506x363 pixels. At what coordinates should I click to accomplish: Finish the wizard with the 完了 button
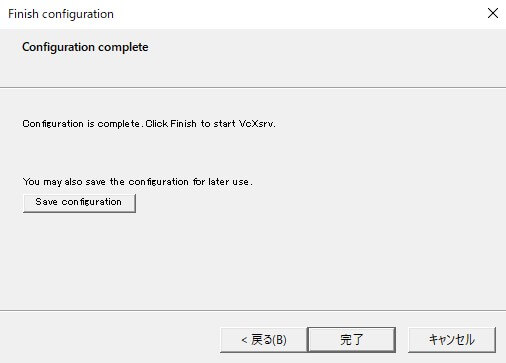click(x=352, y=340)
